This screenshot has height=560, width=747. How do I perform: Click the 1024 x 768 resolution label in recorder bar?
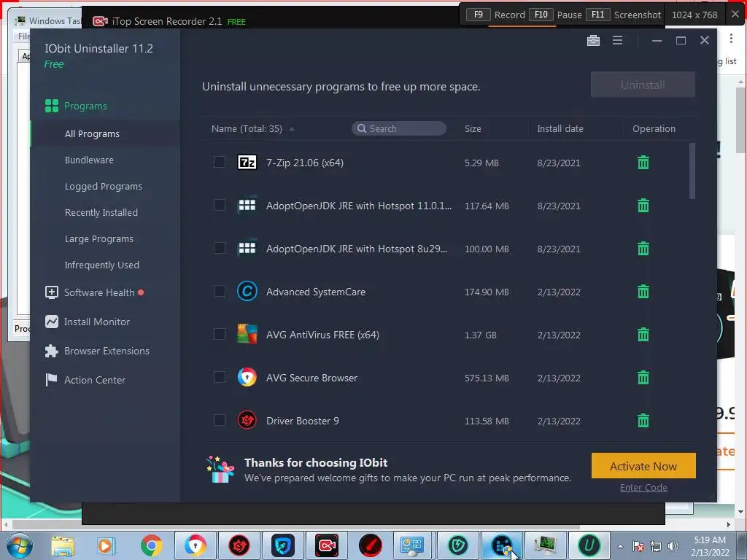[x=694, y=15]
